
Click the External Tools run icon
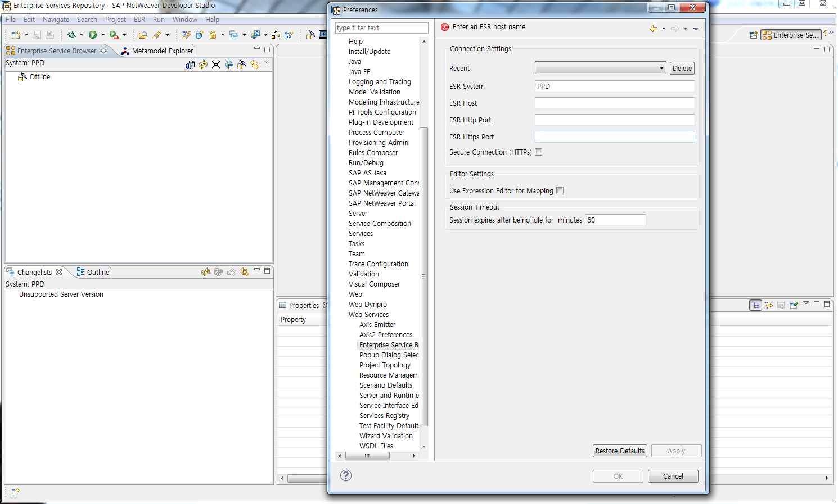tap(114, 35)
